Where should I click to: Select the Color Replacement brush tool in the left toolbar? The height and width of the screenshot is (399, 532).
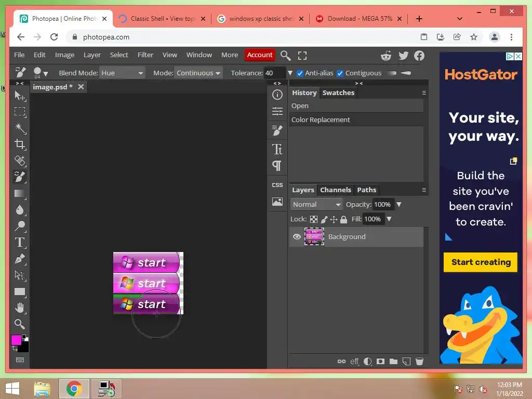point(20,177)
